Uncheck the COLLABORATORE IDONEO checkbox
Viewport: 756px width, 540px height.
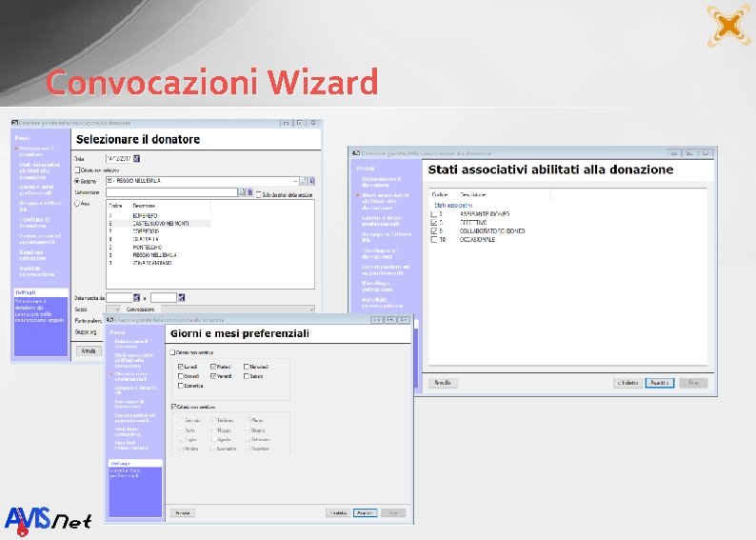tap(433, 231)
